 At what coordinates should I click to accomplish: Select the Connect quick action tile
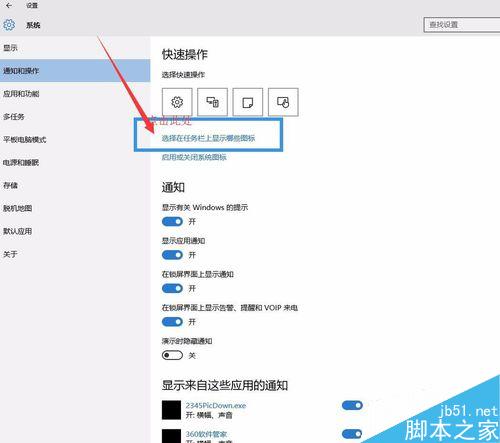pos(212,102)
